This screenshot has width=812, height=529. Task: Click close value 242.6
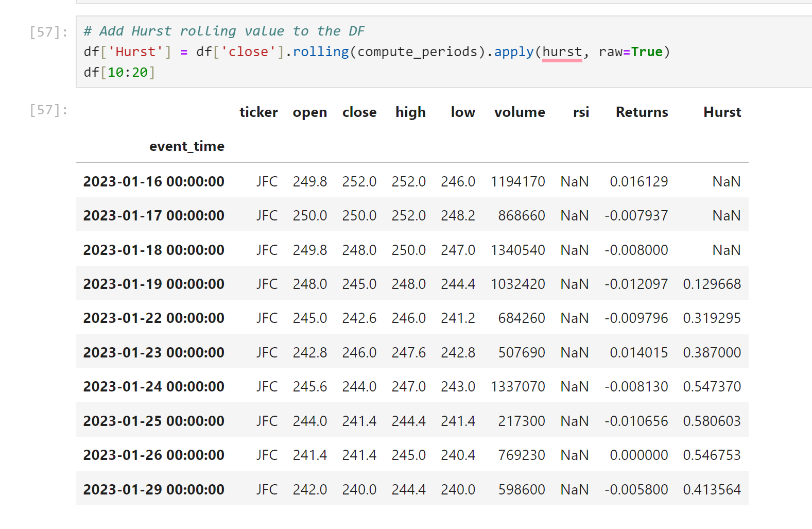pos(359,318)
